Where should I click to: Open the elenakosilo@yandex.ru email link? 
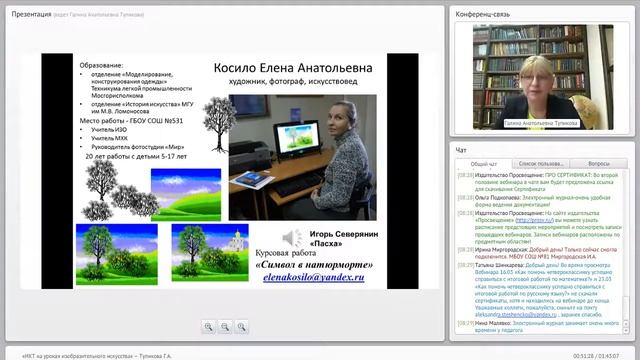313,277
